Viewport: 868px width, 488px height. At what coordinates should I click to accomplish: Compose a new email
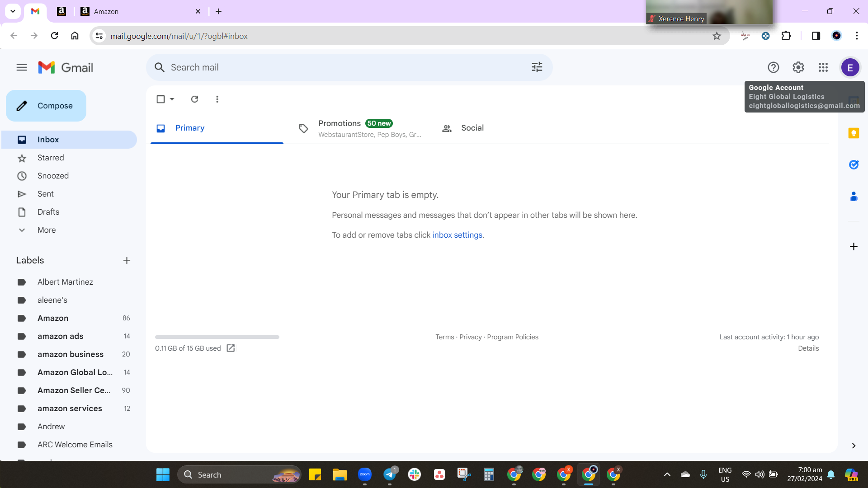[46, 106]
